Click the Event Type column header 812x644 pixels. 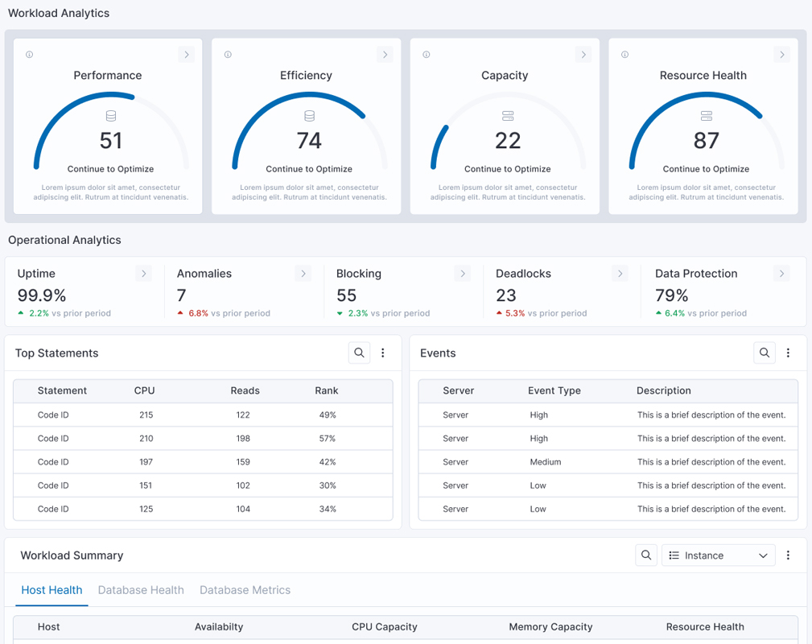coord(554,390)
